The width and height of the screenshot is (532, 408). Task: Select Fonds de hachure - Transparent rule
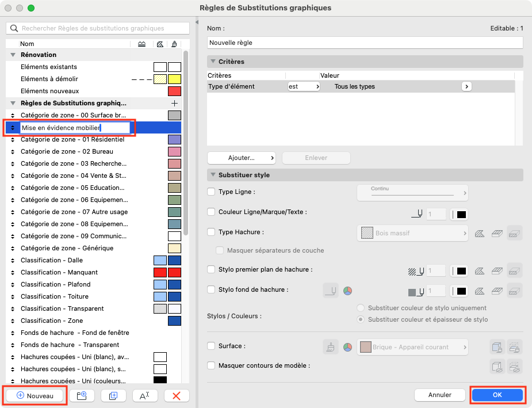(x=93, y=345)
